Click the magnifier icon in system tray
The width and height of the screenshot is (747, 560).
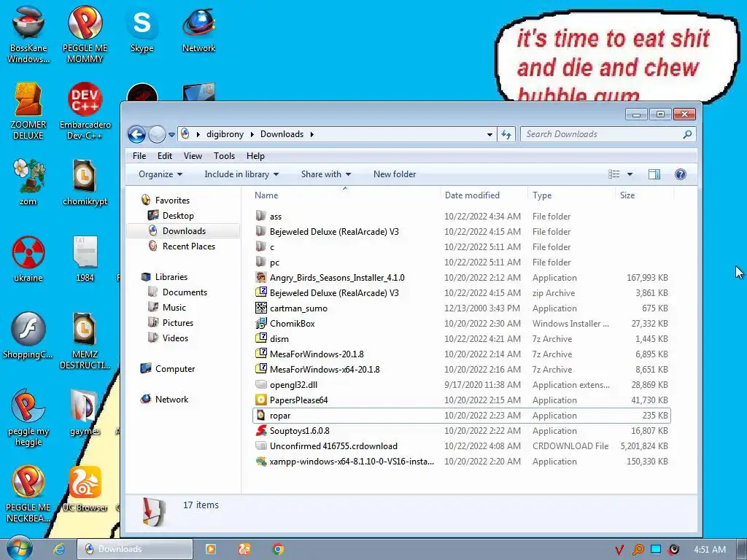[x=638, y=550]
